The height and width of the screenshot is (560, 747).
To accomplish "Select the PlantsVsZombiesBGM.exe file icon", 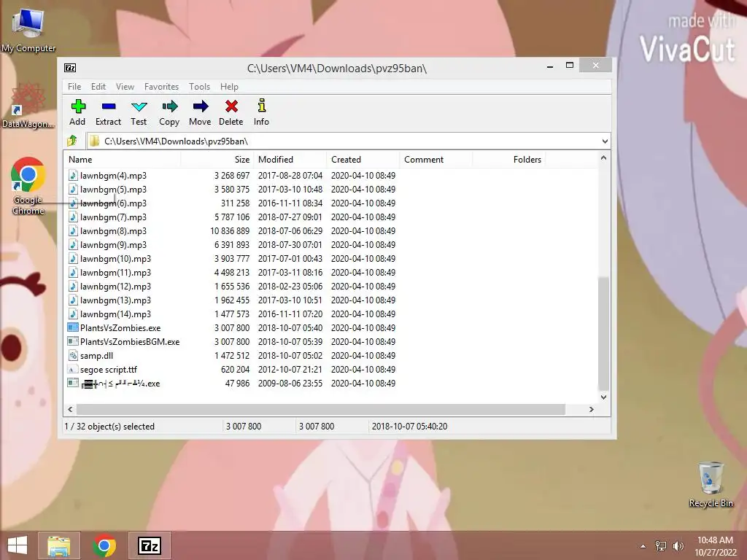I will pos(72,341).
